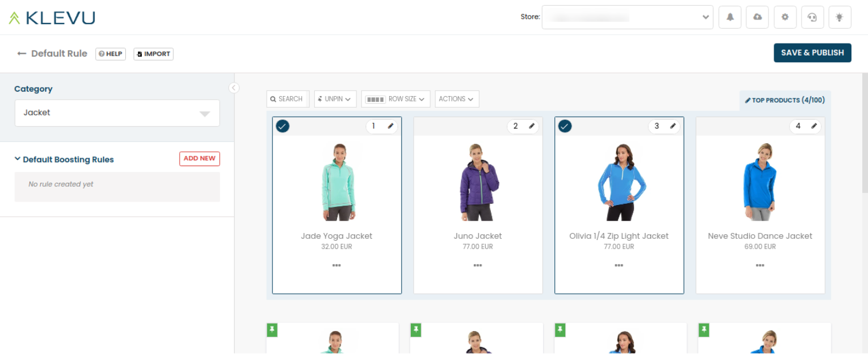The height and width of the screenshot is (354, 868).
Task: Click the Import button
Action: point(153,54)
